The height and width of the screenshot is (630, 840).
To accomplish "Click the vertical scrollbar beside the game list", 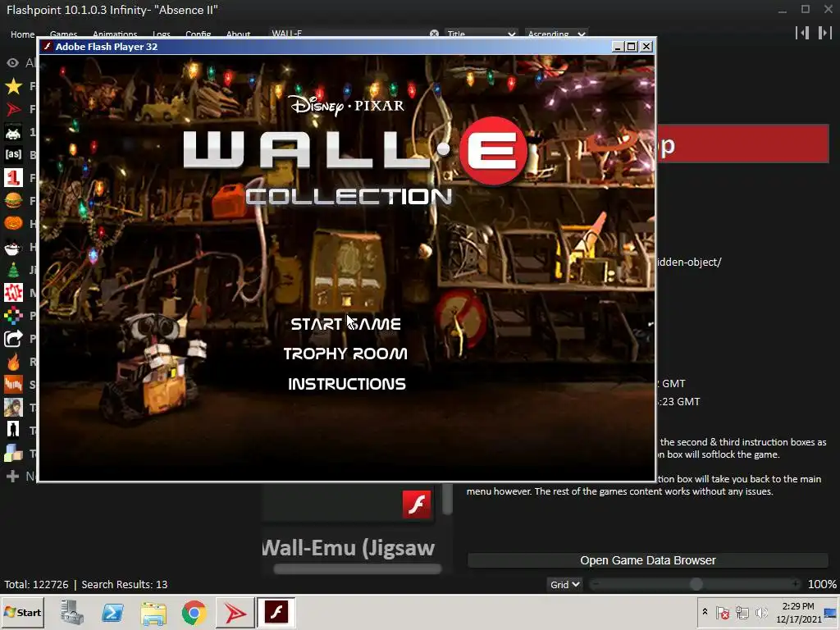I will click(447, 499).
